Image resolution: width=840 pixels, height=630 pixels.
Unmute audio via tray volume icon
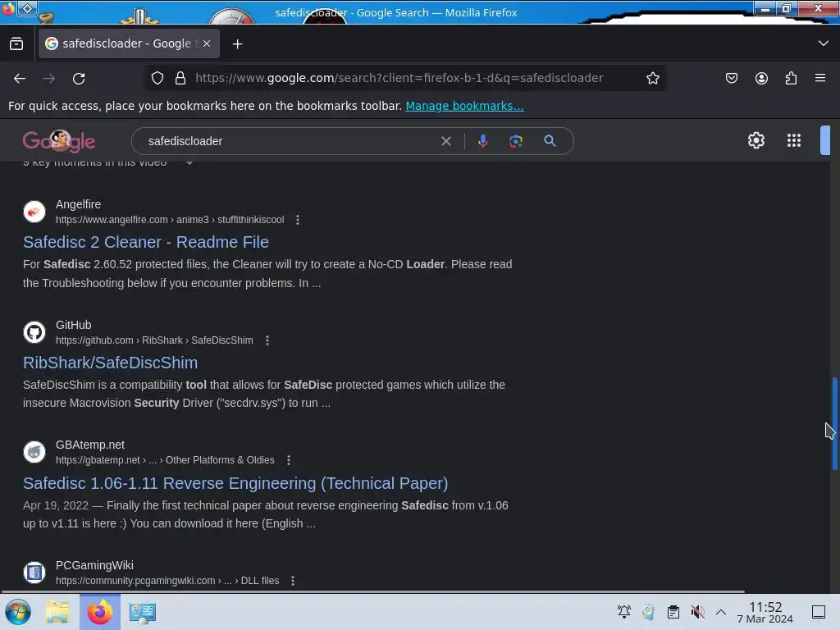697,612
